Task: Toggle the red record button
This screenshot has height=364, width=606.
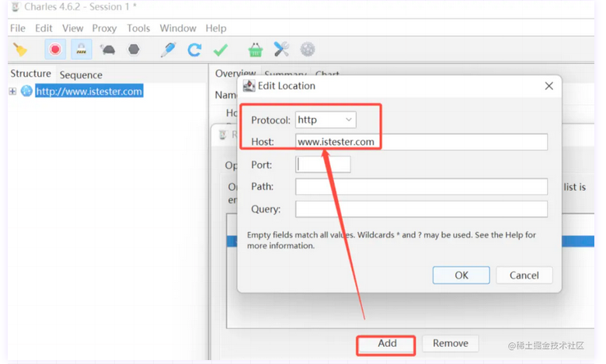Action: pos(55,50)
